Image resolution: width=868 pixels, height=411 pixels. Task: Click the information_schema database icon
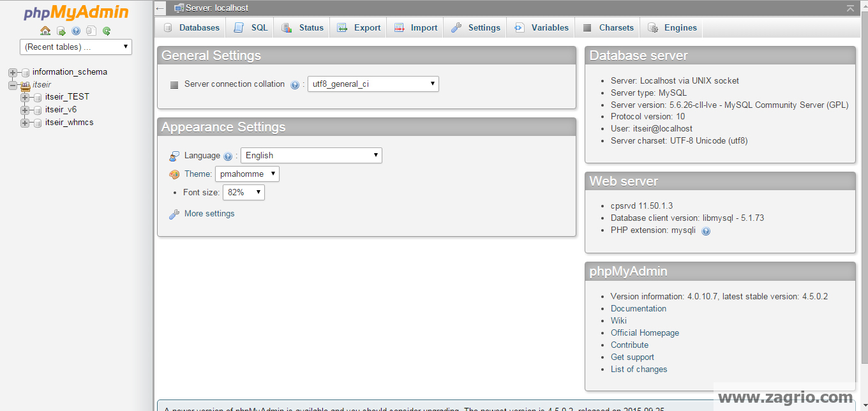click(x=26, y=73)
